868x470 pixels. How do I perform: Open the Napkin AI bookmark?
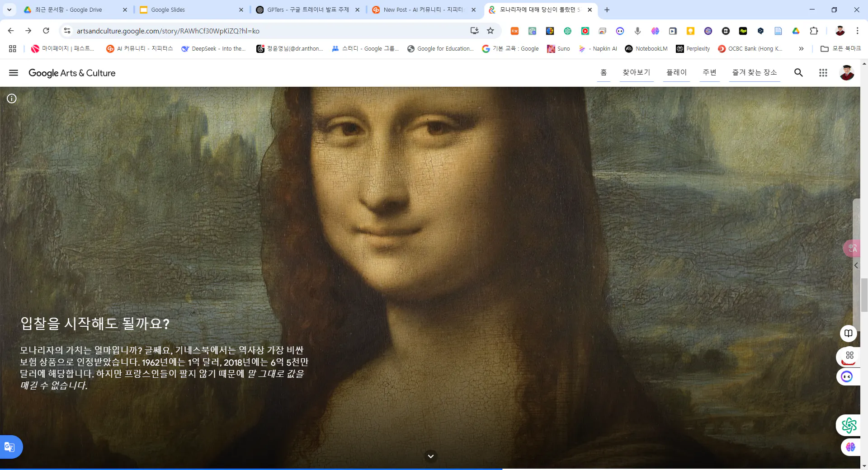coord(598,48)
